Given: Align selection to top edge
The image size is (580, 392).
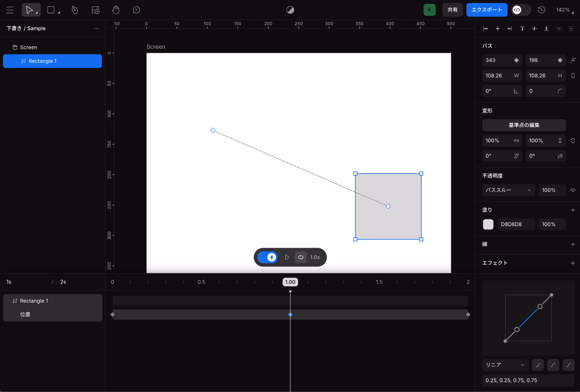Looking at the screenshot, I should (522, 28).
